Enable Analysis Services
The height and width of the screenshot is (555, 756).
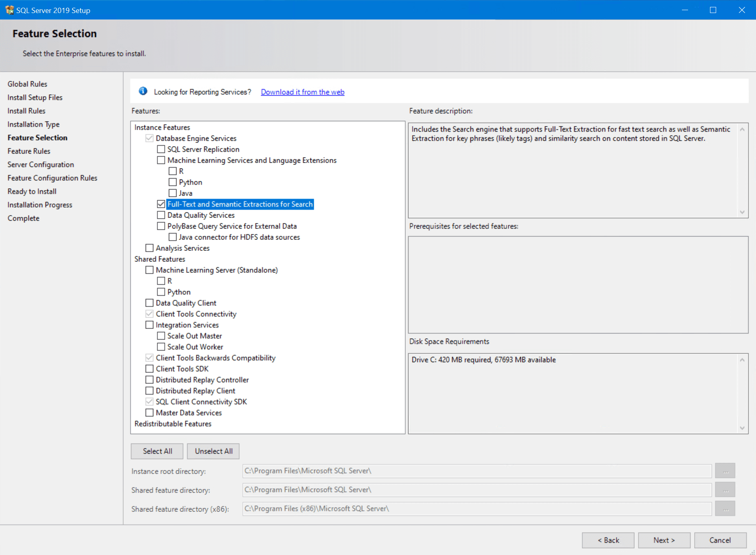pyautogui.click(x=149, y=248)
